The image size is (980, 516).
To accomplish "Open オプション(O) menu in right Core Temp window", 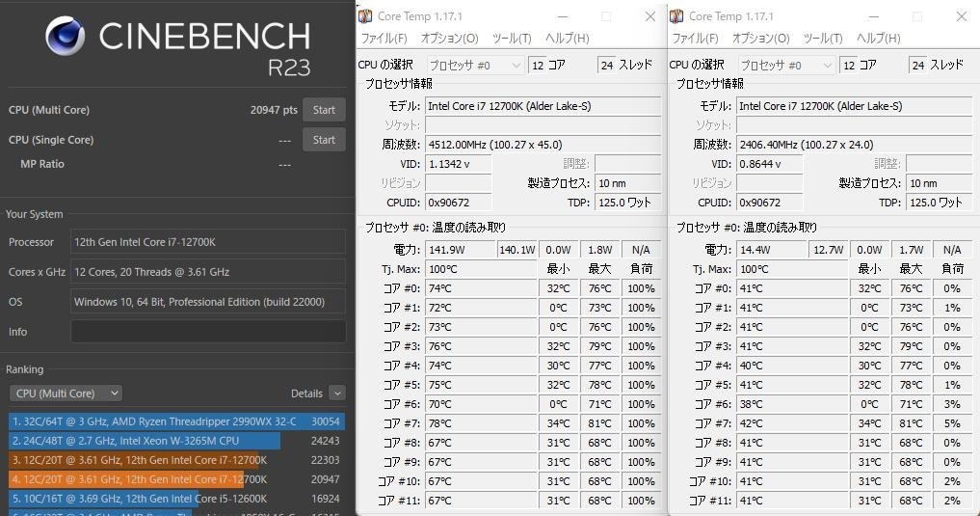I will coord(760,39).
